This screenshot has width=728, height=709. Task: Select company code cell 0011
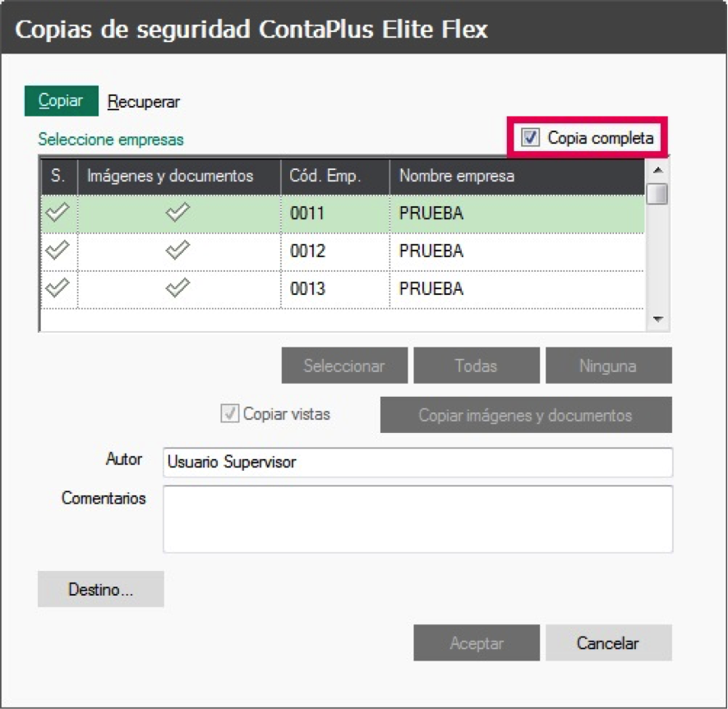335,213
